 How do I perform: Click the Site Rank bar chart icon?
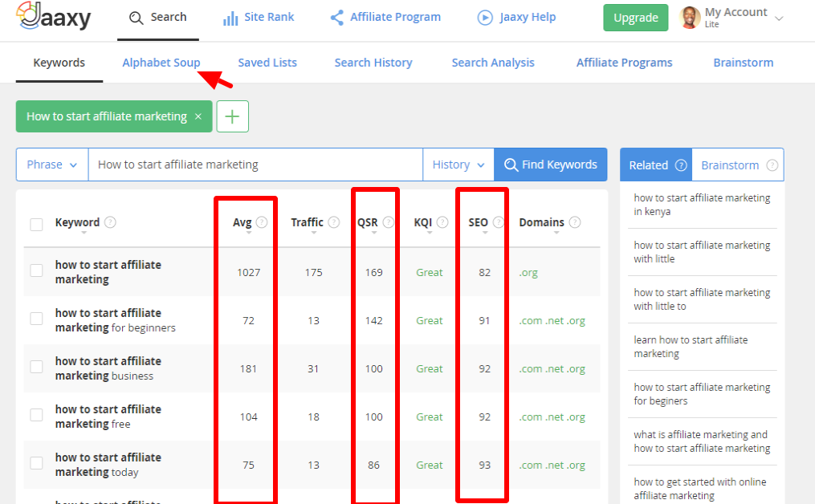pos(230,18)
